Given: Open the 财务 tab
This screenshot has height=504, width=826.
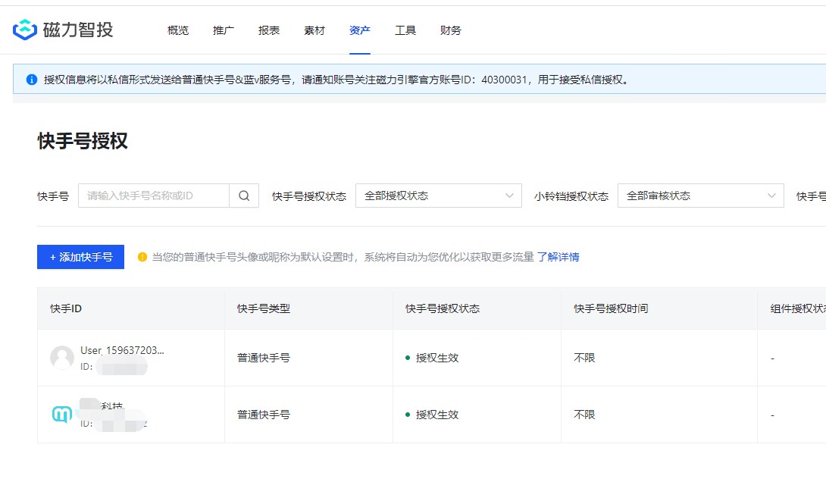Looking at the screenshot, I should click(x=451, y=30).
